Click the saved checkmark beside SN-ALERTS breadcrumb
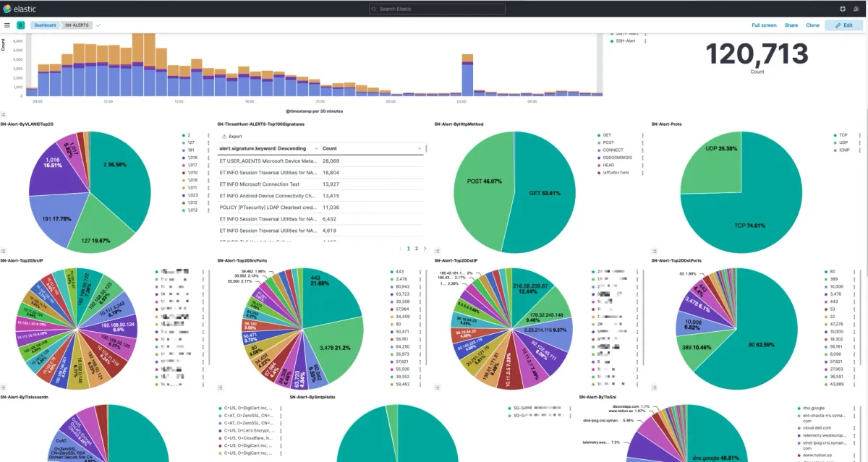This screenshot has height=462, width=868. 98,25
